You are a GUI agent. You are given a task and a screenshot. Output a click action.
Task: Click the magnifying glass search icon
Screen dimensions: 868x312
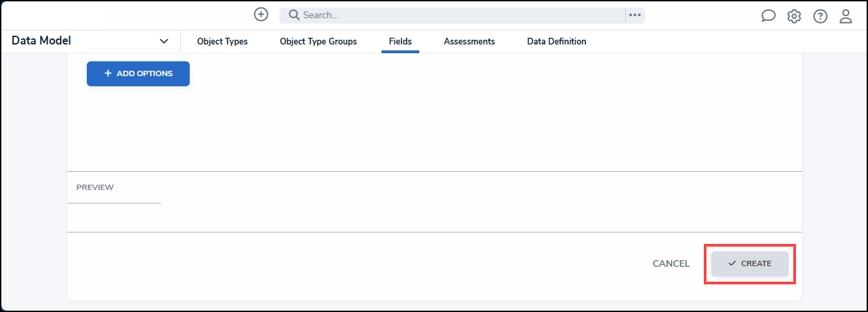tap(294, 15)
